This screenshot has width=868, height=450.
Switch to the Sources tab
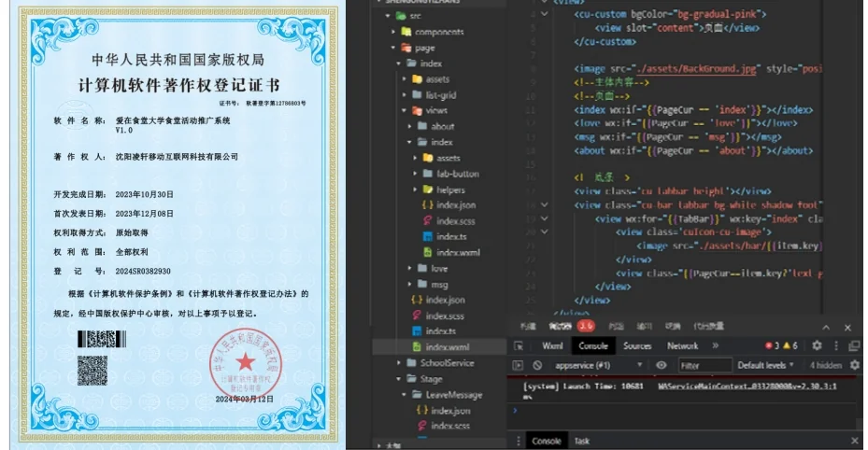coord(637,346)
